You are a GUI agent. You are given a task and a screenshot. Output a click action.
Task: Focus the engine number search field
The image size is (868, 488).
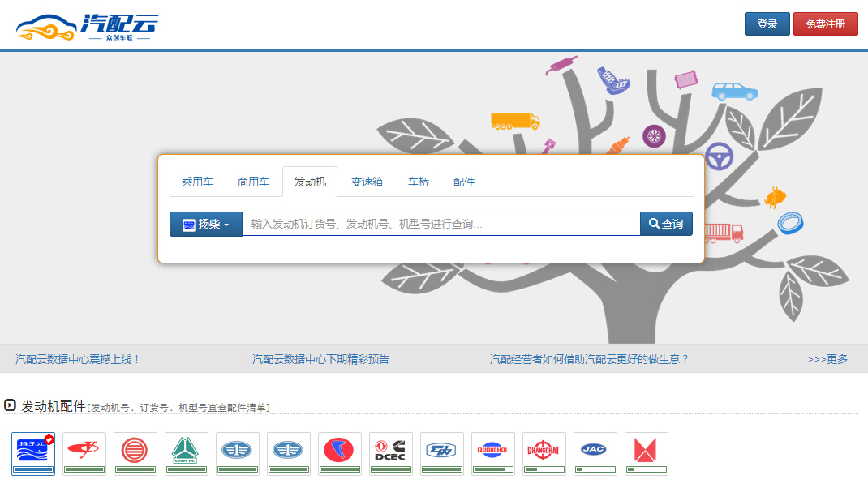coord(440,224)
